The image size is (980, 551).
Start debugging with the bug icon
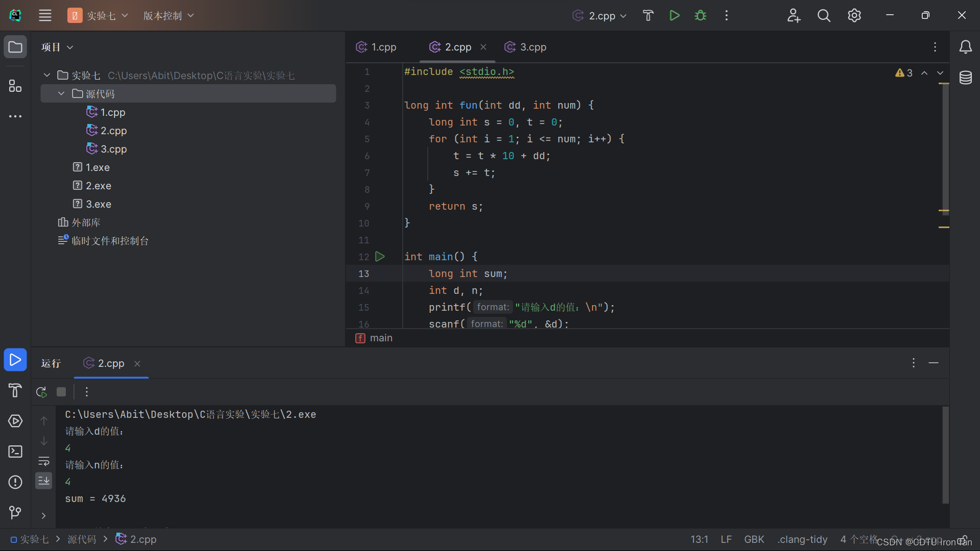[x=700, y=15]
